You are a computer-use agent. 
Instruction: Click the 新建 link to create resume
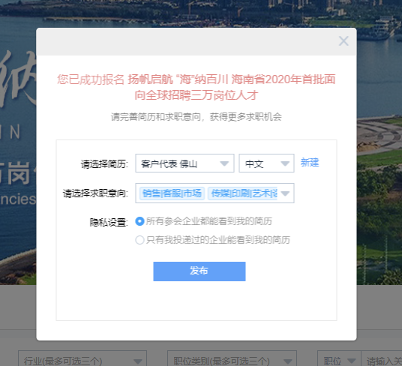[x=310, y=163]
